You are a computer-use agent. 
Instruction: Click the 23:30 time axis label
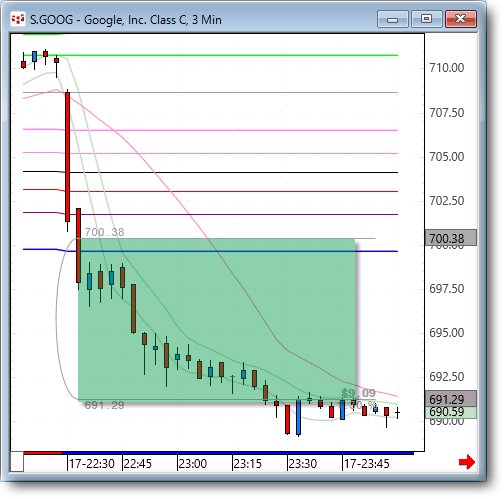tap(303, 464)
